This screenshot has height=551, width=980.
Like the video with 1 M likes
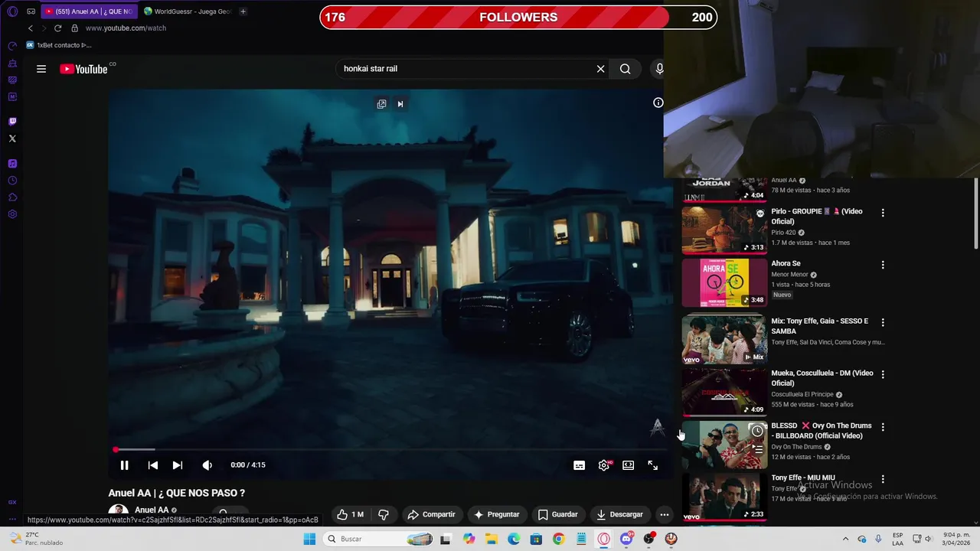[x=351, y=514]
